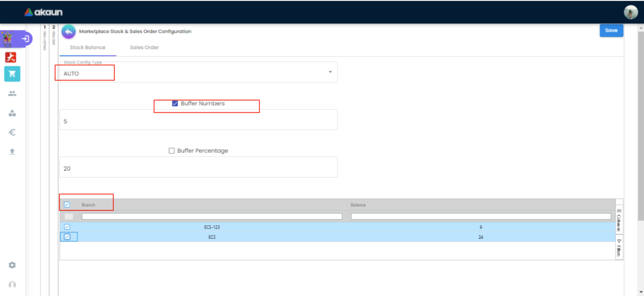Screen dimensions: 644x296
Task: Switch to the Sales Order tab
Action: click(144, 47)
